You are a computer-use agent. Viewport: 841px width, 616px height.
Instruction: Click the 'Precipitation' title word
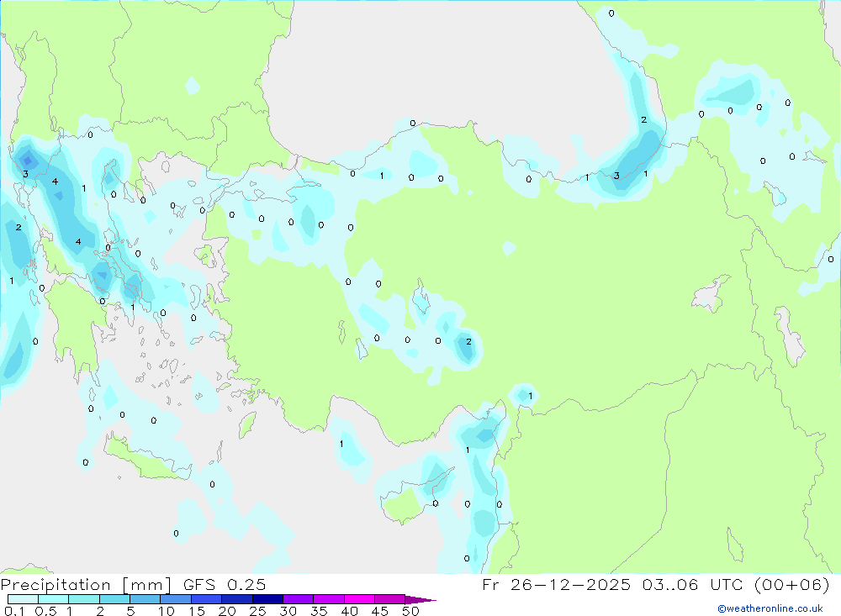click(56, 584)
